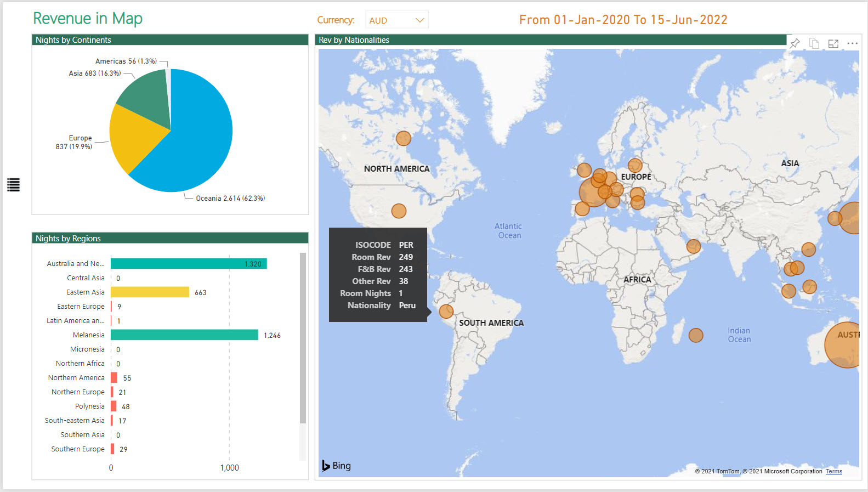This screenshot has height=492, width=868.
Task: Open the hamburger menu on left edge
Action: [13, 185]
